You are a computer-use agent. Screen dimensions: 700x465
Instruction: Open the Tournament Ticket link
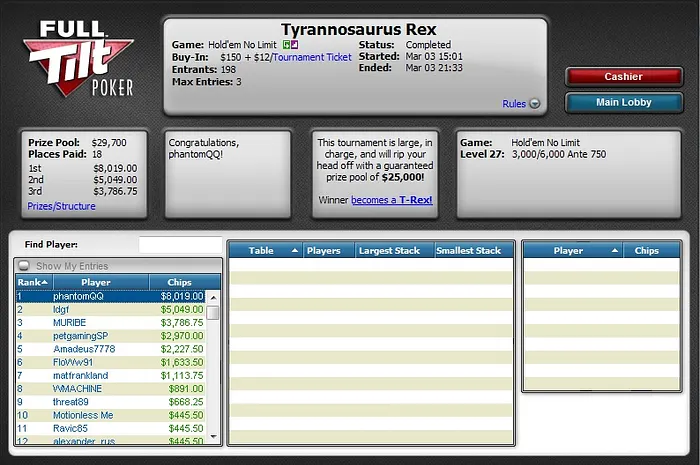[312, 57]
